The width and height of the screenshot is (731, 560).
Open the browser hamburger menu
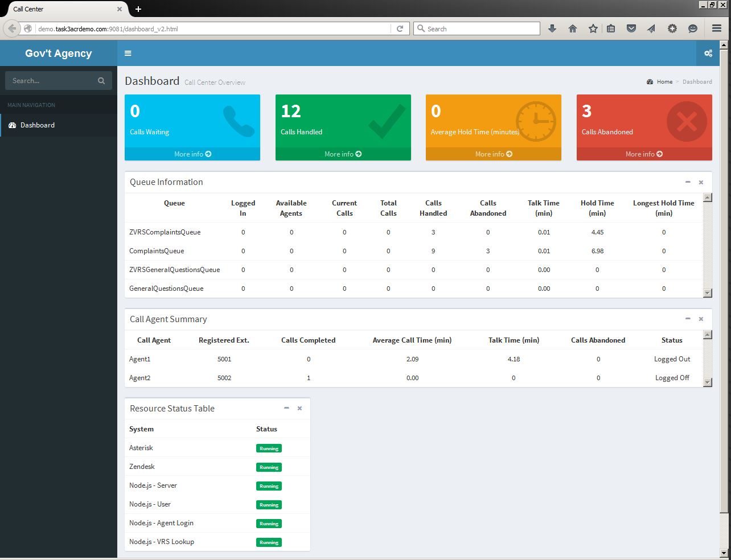(717, 28)
